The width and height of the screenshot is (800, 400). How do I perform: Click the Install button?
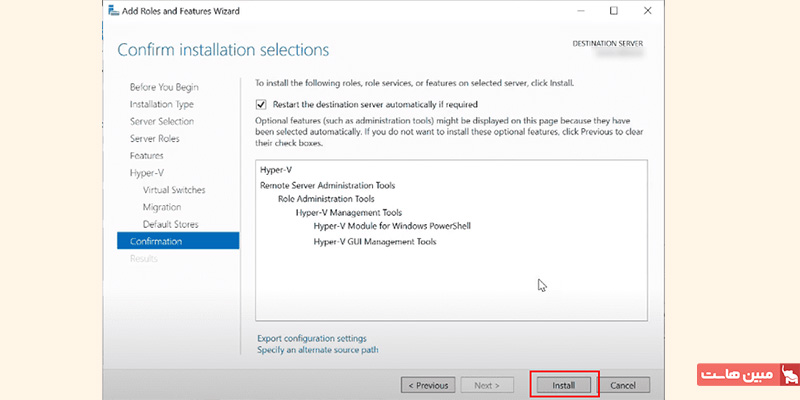tap(563, 385)
